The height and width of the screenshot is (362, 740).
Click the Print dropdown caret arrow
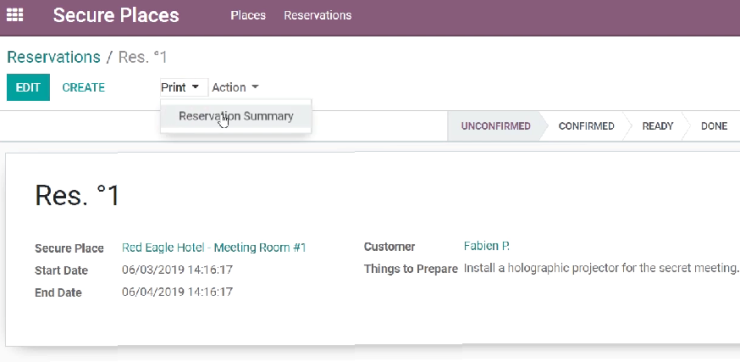coord(195,87)
